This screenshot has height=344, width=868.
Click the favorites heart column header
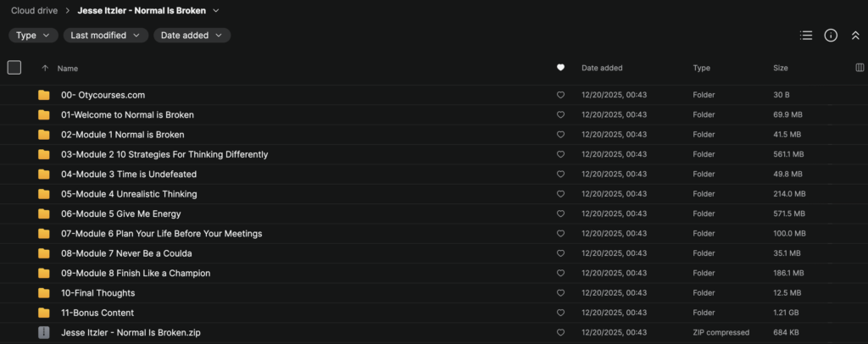pos(560,68)
